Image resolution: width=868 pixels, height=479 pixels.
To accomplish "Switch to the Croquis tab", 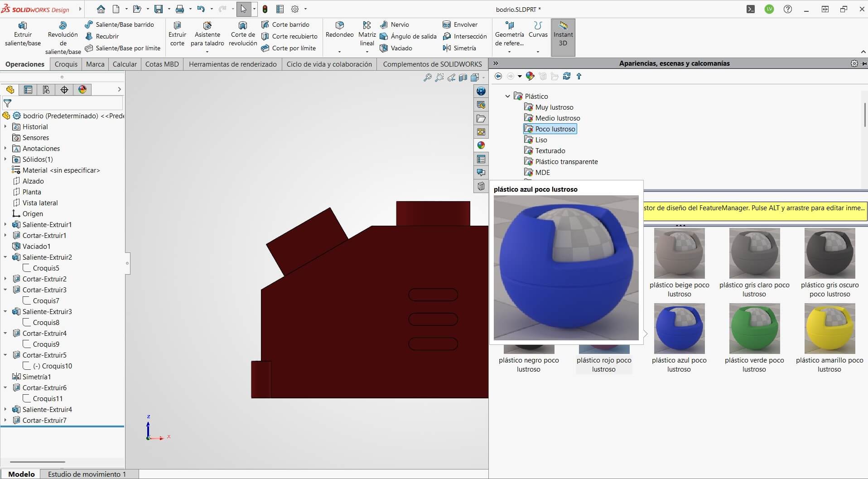I will point(66,64).
